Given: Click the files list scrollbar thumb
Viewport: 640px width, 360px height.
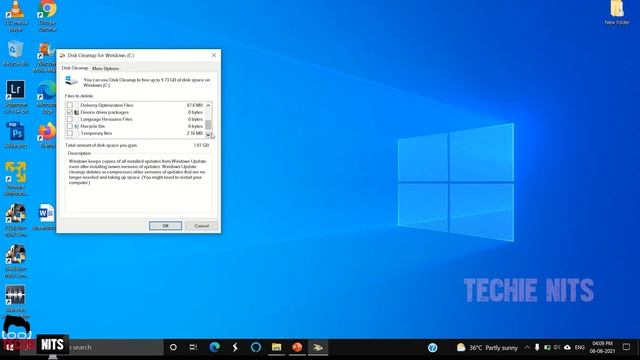Looking at the screenshot, I should pos(208,124).
